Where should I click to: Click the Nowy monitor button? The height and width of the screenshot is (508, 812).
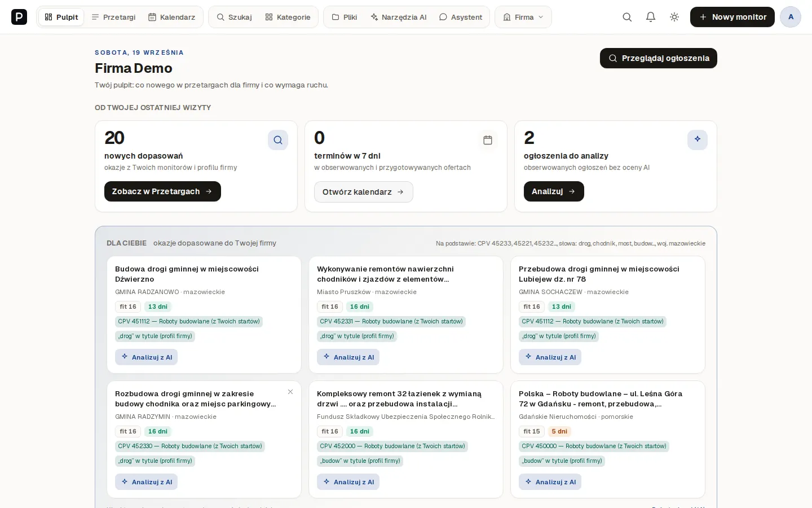(732, 17)
